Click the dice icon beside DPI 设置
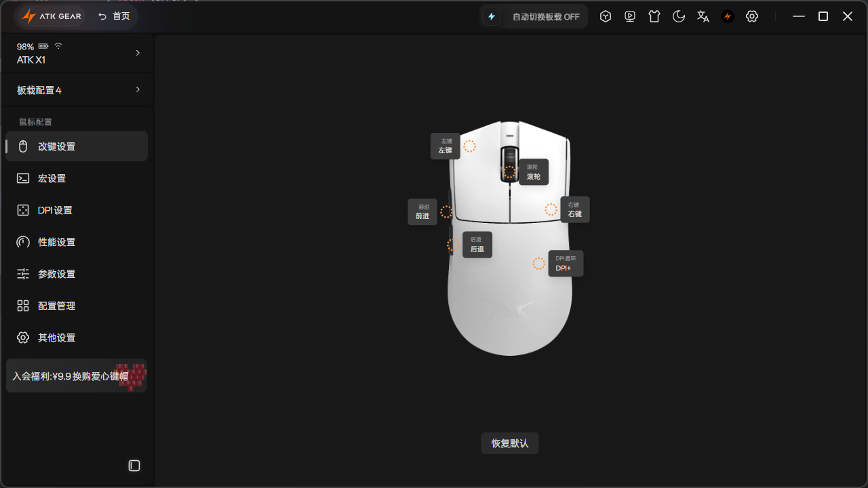The width and height of the screenshot is (868, 488). point(23,210)
